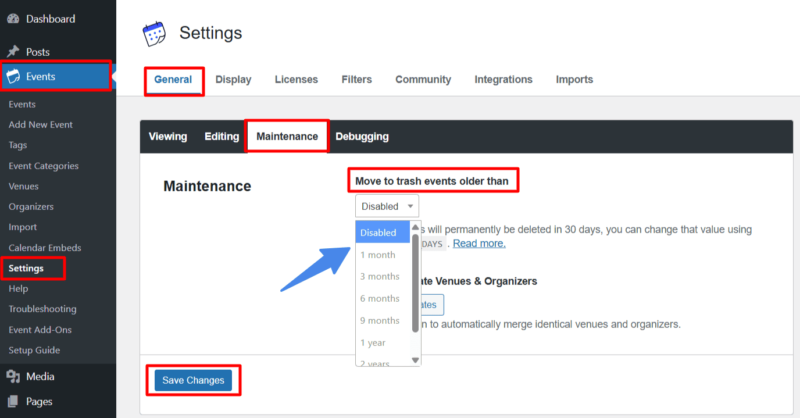Click the calendar logo beside Settings title
Viewport: 800px width, 418px height.
154,34
